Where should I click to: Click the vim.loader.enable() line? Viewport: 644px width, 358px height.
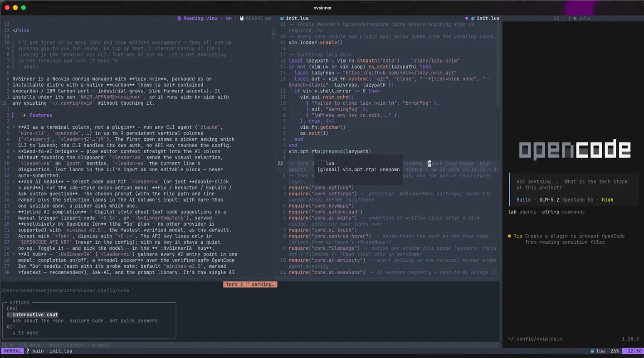click(316, 43)
